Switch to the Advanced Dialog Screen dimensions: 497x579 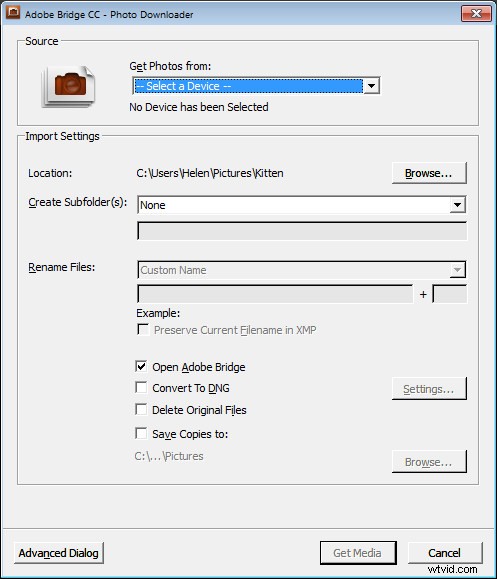click(59, 553)
